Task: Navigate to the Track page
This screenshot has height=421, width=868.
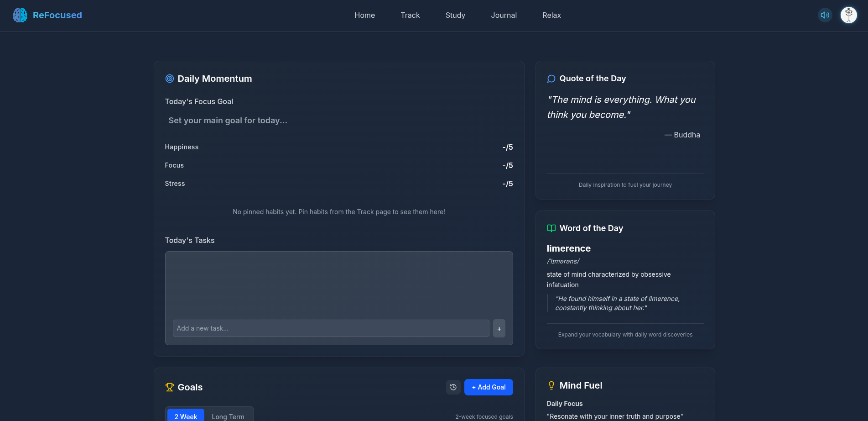Action: pos(410,15)
